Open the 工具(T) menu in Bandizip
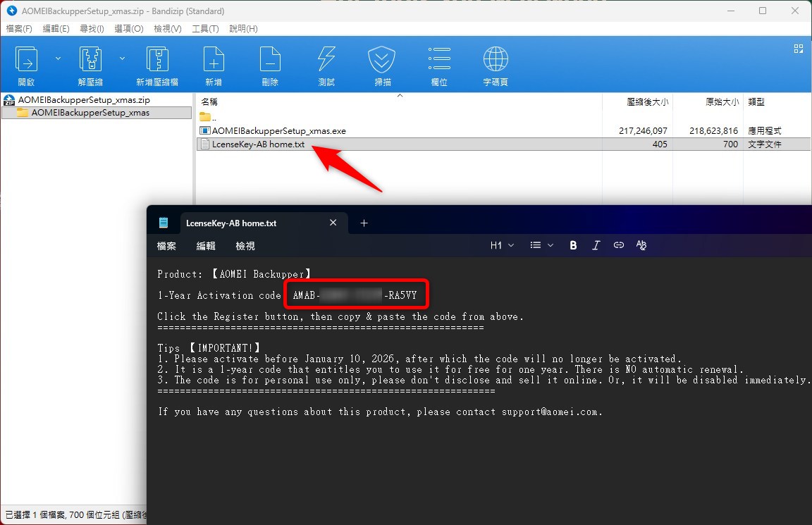 pyautogui.click(x=206, y=28)
